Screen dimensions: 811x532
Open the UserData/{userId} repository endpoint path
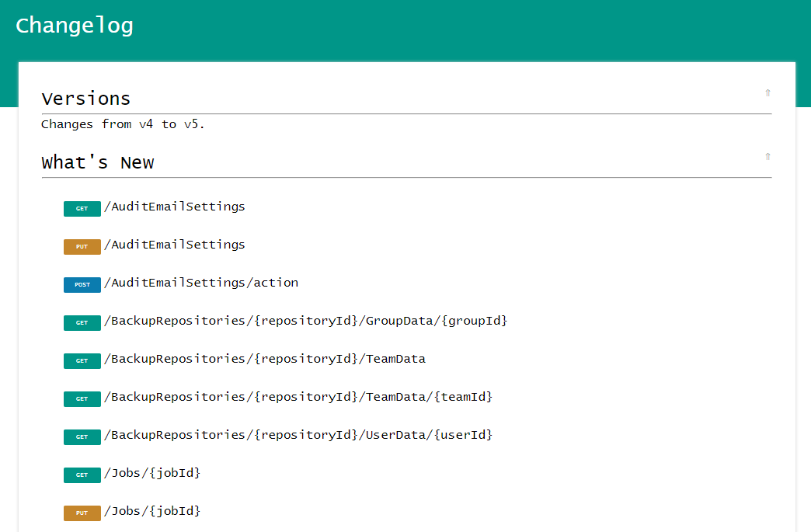click(x=298, y=435)
